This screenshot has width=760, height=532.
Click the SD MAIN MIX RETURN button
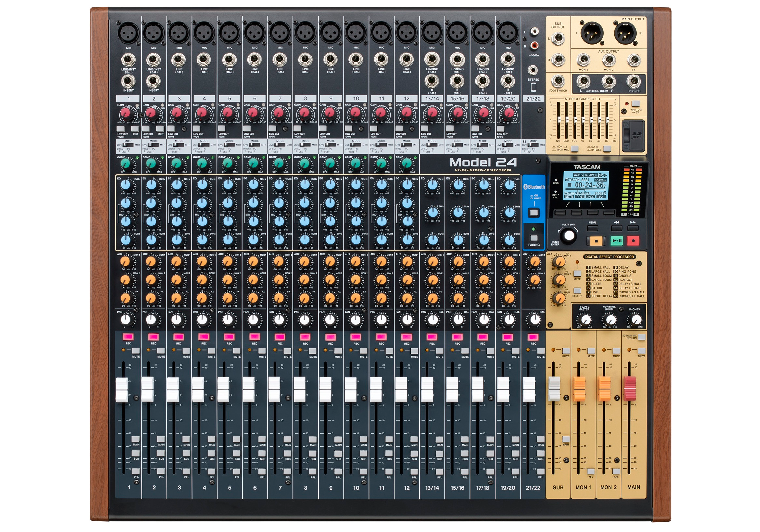642,337
